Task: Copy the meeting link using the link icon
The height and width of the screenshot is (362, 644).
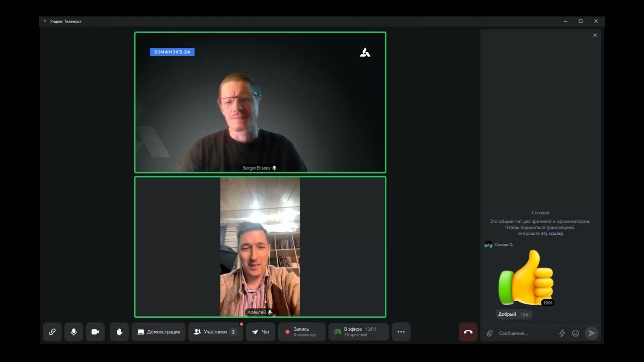Action: 52,332
